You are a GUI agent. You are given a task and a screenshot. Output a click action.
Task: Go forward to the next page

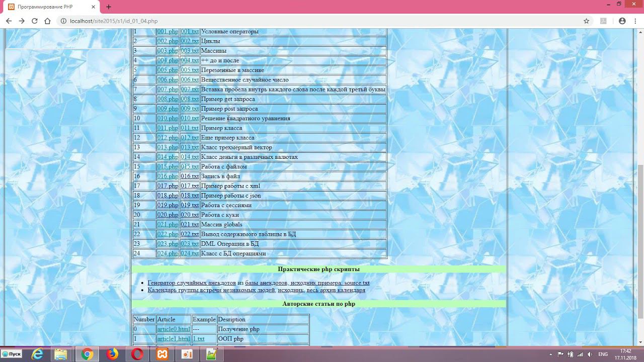[22, 21]
